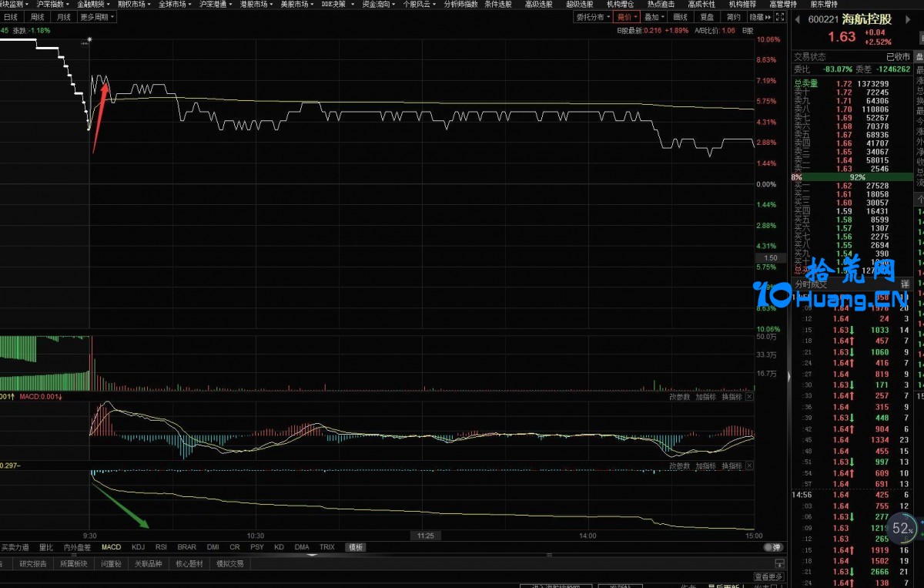Open 委托分布 dropdown
Viewport: 924px width, 588px height.
coord(593,17)
